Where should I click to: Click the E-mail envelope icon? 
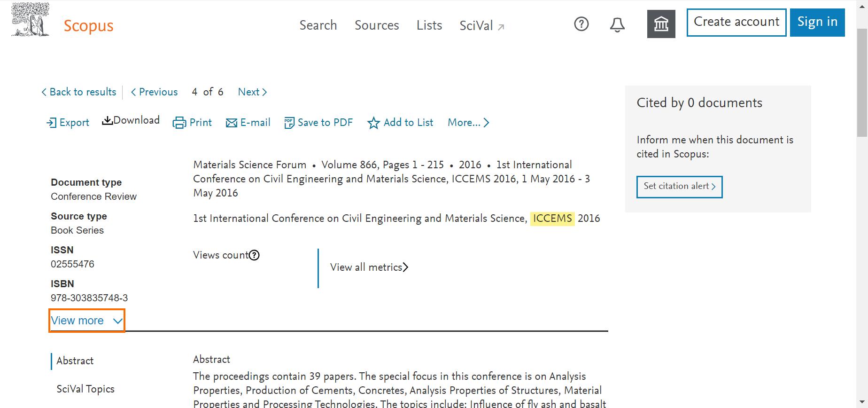231,123
